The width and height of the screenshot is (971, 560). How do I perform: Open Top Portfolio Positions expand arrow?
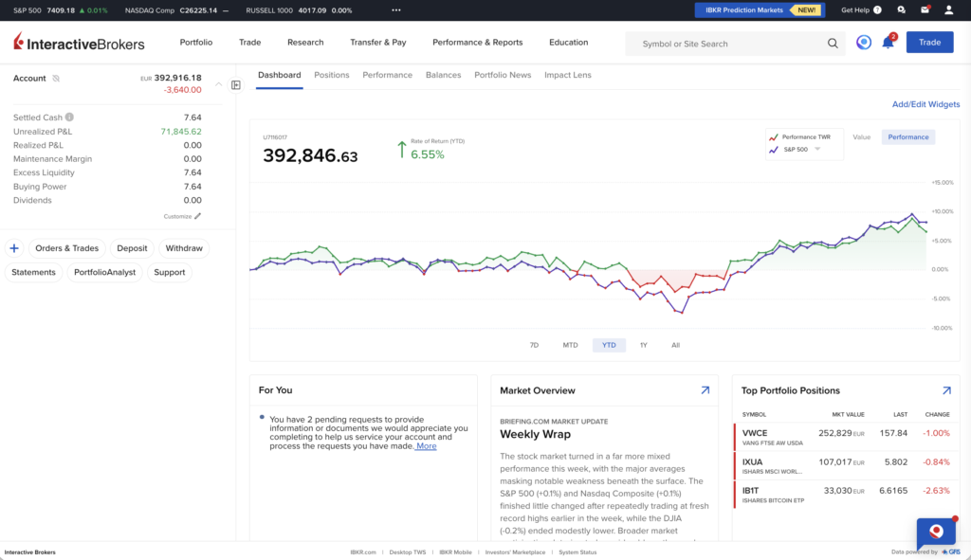click(946, 390)
